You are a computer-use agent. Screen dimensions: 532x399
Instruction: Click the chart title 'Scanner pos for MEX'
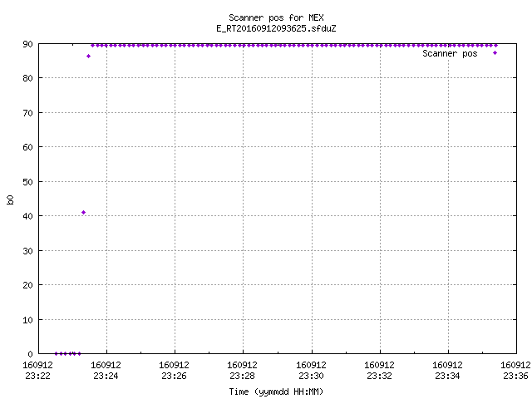coord(276,17)
